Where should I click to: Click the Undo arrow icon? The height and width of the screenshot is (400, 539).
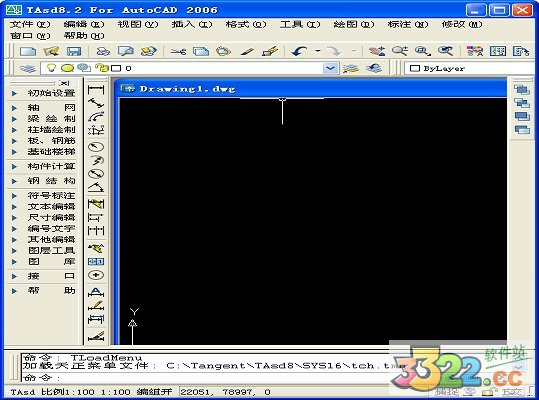click(x=299, y=52)
